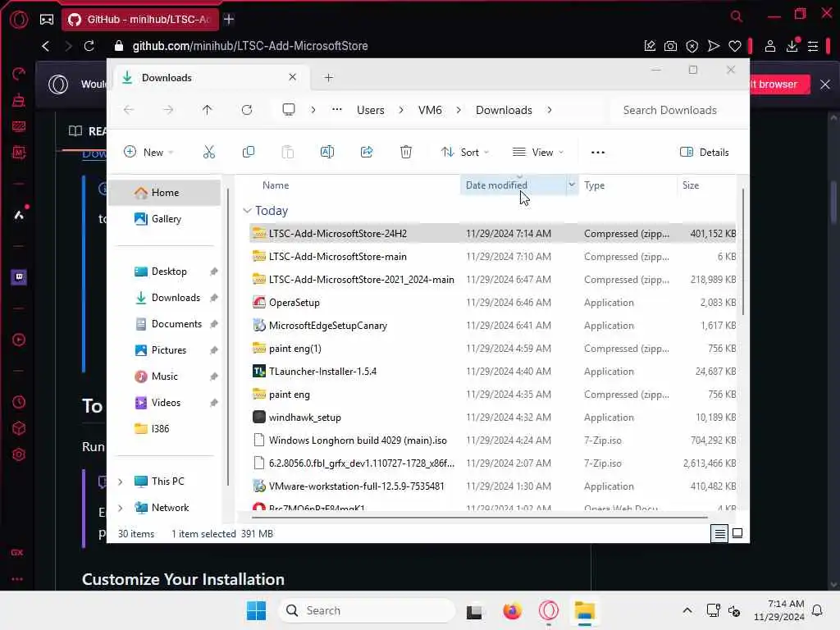Image resolution: width=840 pixels, height=630 pixels.
Task: Click Firefox icon in taskbar
Action: coord(512,610)
